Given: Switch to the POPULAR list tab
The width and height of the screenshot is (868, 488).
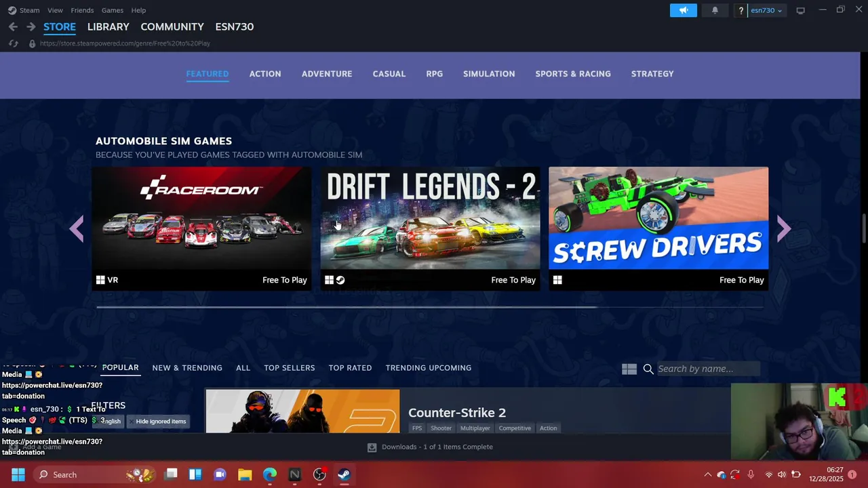Looking at the screenshot, I should coord(120,367).
